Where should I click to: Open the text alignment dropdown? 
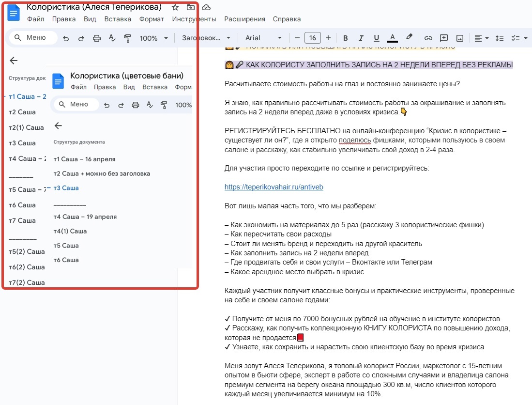(x=481, y=38)
